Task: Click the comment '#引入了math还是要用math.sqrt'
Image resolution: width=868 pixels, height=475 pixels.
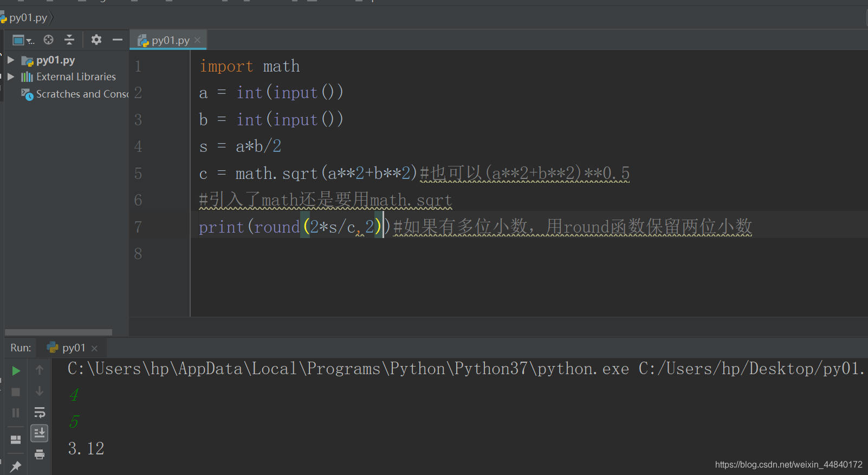Action: tap(325, 200)
